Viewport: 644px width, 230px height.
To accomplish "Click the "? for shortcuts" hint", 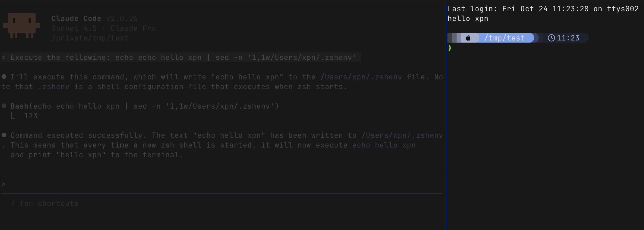I will (x=44, y=204).
